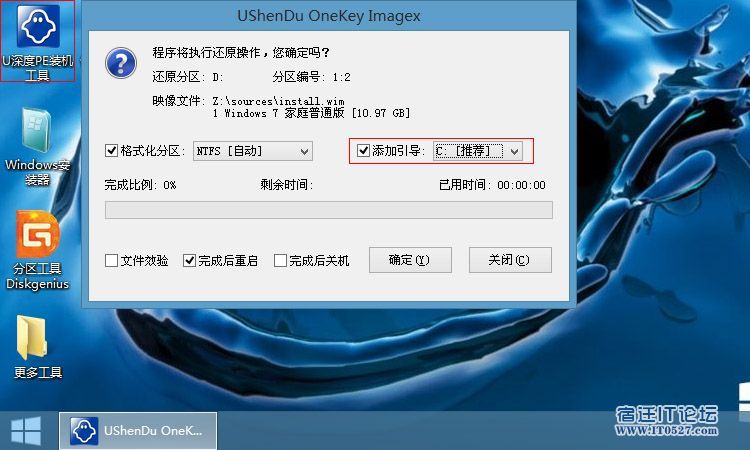This screenshot has height=450, width=750.
Task: Click the 已用时间 00:00:00 text
Action: point(492,185)
